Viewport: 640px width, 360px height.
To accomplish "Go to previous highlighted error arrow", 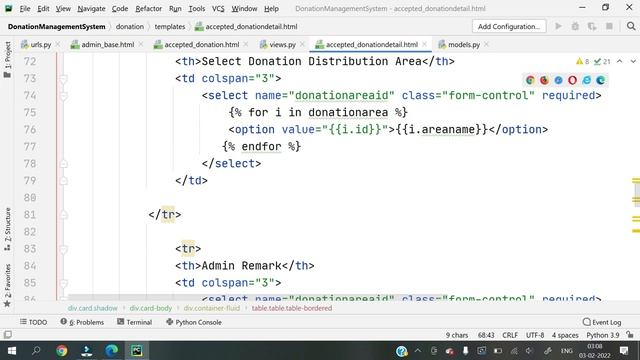I will tap(620, 61).
